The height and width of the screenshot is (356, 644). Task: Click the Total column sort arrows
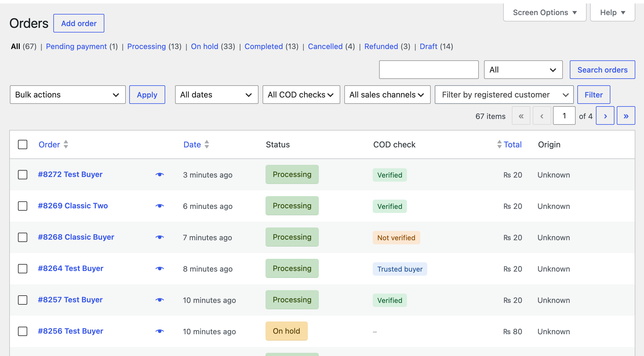click(499, 144)
